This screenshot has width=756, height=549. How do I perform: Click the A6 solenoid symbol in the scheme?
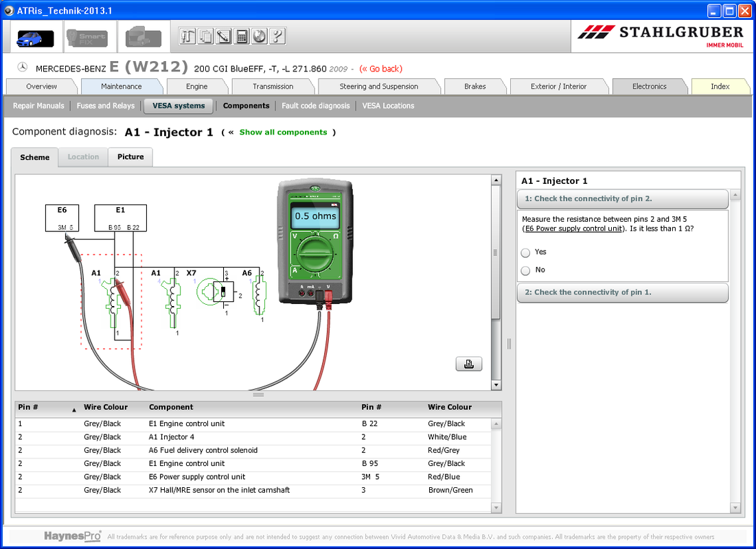pos(260,294)
